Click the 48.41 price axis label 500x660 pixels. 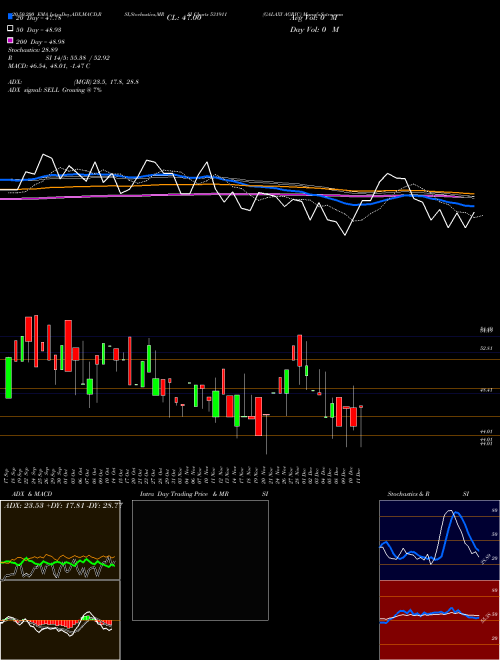pos(487,390)
